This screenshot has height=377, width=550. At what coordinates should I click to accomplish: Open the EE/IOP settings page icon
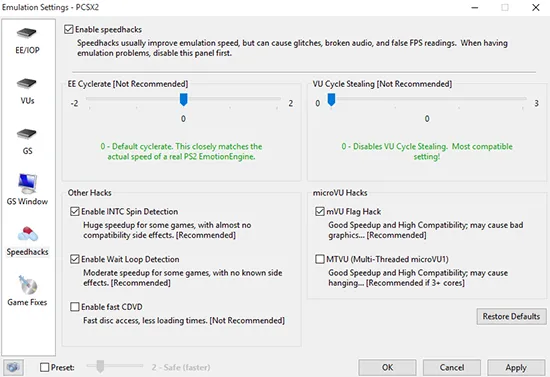click(x=27, y=33)
